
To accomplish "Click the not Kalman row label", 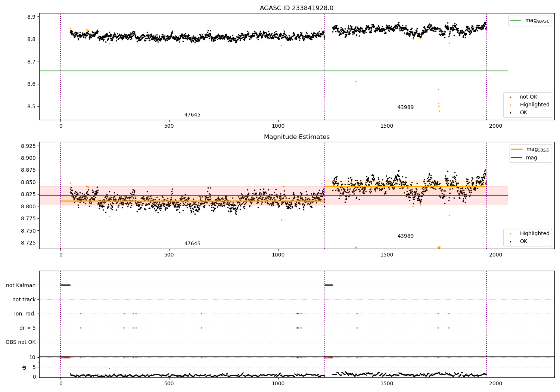I will pos(21,285).
